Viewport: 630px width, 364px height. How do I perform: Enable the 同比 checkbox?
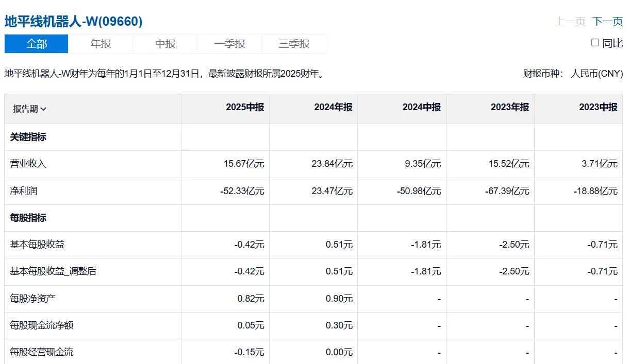[x=595, y=43]
